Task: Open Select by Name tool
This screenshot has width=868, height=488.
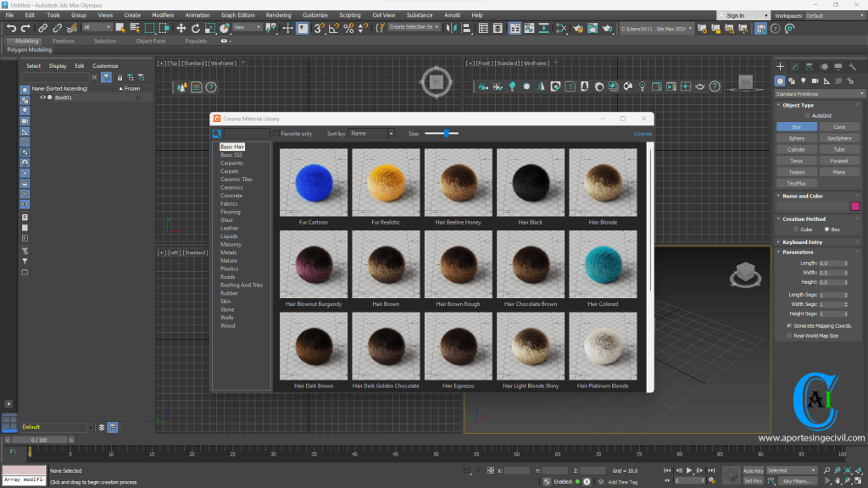Action: click(135, 28)
